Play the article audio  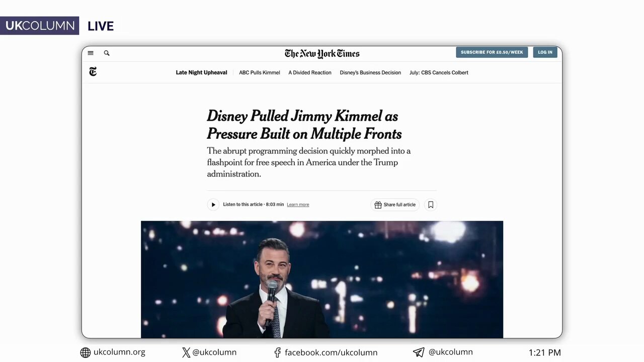[213, 205]
